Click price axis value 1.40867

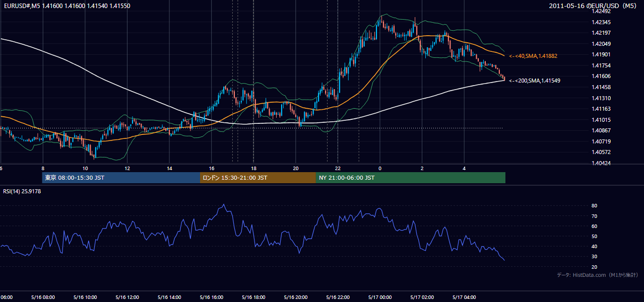[601, 130]
